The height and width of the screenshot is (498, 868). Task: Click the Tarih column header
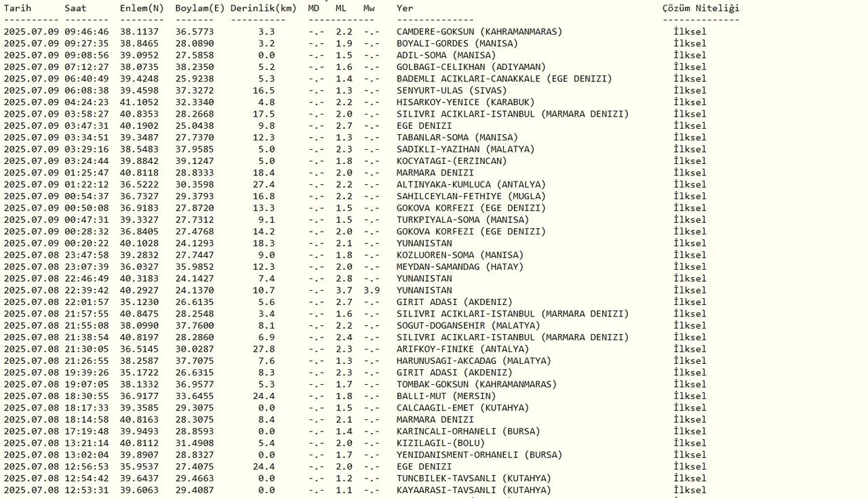pos(18,8)
